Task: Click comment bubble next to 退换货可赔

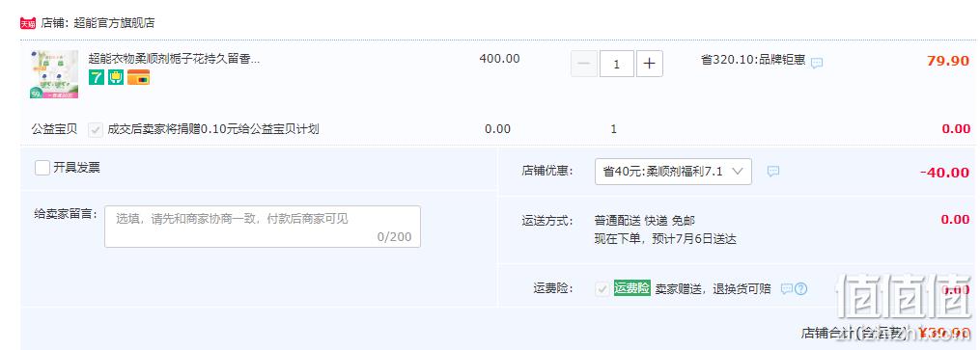Action: coord(787,289)
